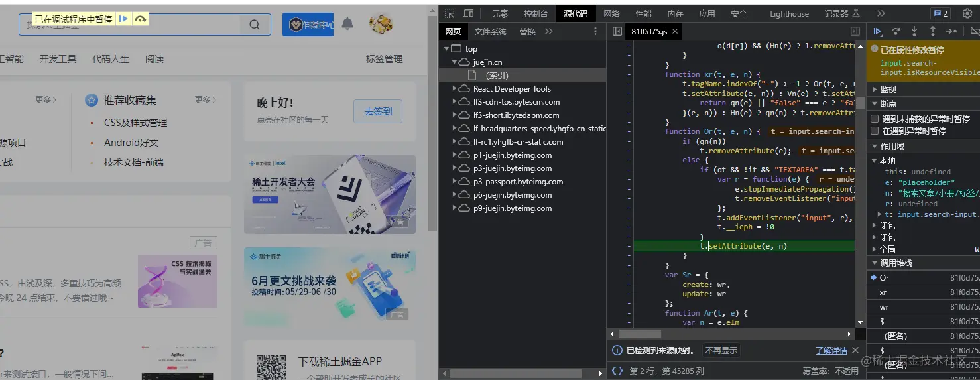Click 不再显示 on source map notice
The height and width of the screenshot is (380, 980).
point(721,350)
